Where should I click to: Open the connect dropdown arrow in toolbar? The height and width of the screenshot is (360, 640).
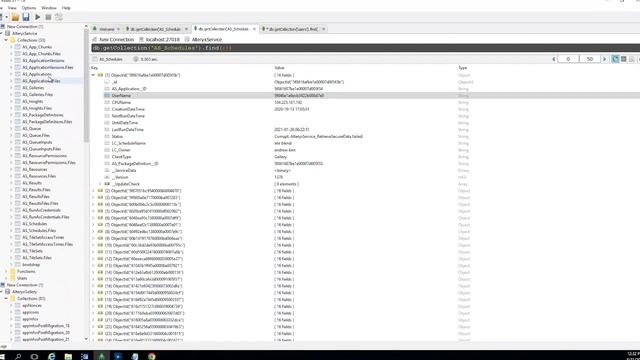pos(7,17)
